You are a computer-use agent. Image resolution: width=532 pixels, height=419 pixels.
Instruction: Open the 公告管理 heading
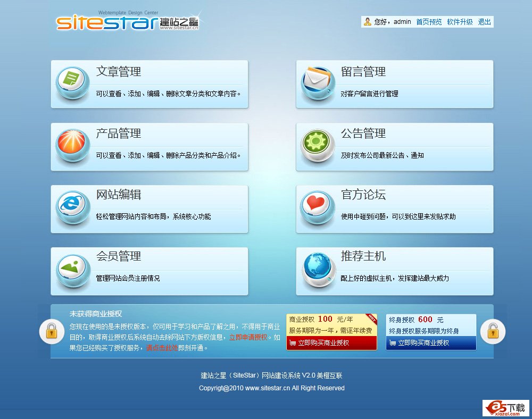click(363, 133)
